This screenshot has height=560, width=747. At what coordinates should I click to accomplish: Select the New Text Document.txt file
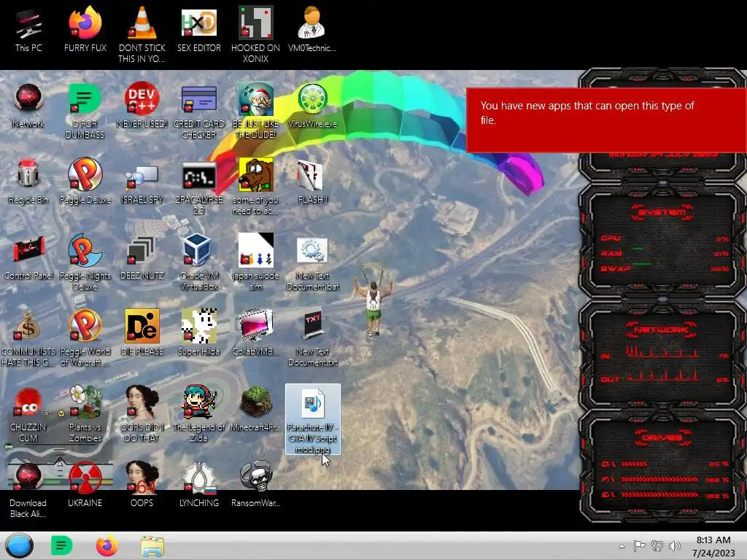[x=312, y=338]
